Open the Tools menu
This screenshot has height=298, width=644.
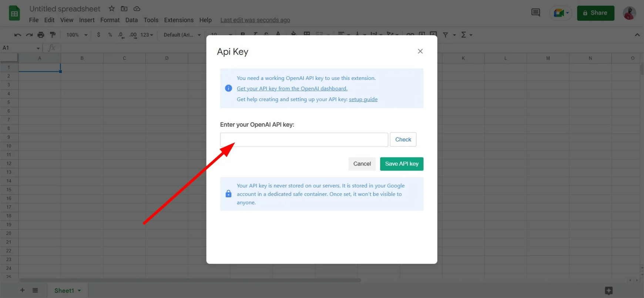tap(151, 20)
